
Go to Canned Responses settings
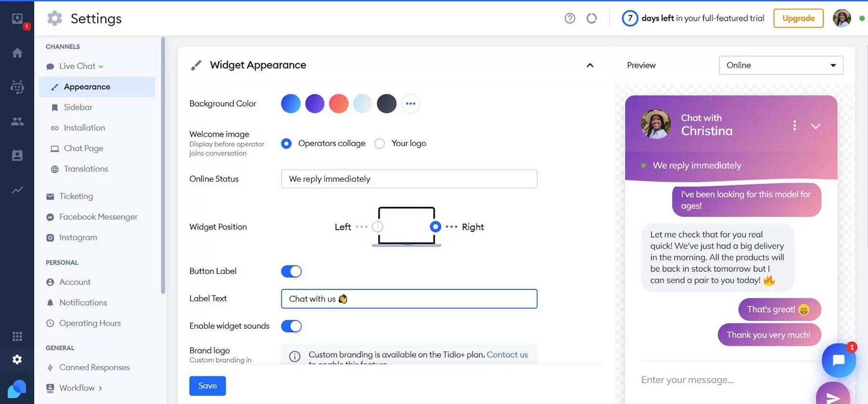94,367
